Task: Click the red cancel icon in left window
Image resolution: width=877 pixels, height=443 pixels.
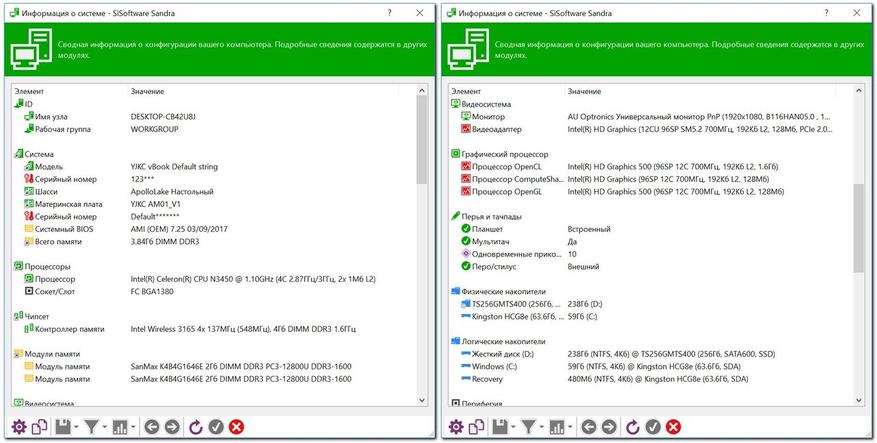Action: click(237, 427)
